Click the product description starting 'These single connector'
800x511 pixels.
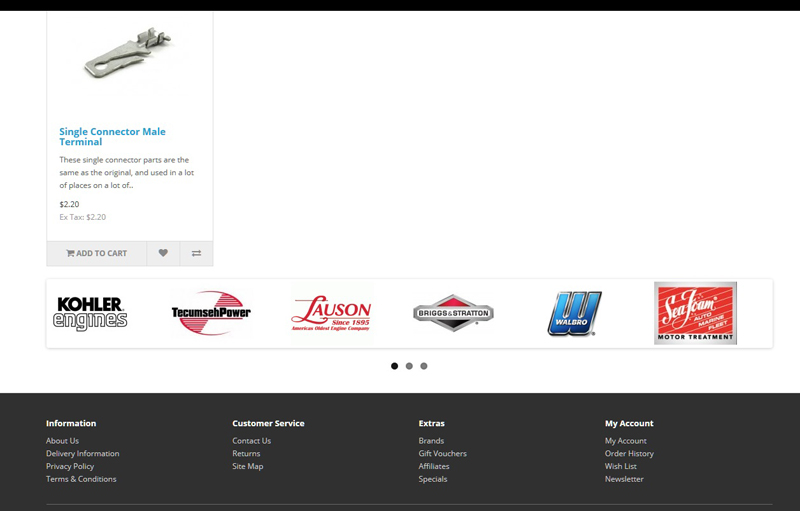coord(127,172)
